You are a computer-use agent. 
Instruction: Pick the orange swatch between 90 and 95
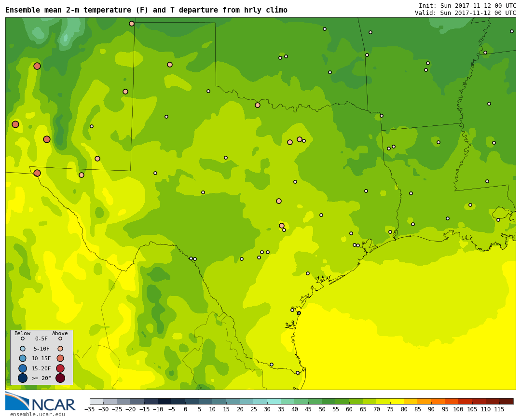pyautogui.click(x=438, y=401)
